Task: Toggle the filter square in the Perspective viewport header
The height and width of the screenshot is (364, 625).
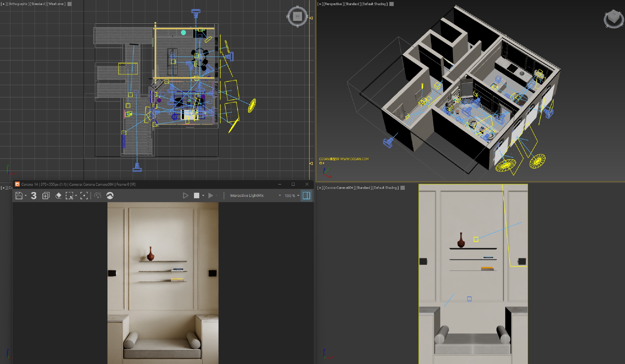Action: [x=391, y=4]
